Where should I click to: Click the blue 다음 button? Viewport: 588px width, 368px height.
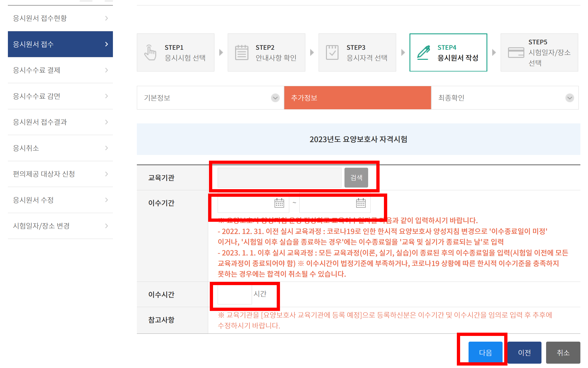[x=485, y=353]
